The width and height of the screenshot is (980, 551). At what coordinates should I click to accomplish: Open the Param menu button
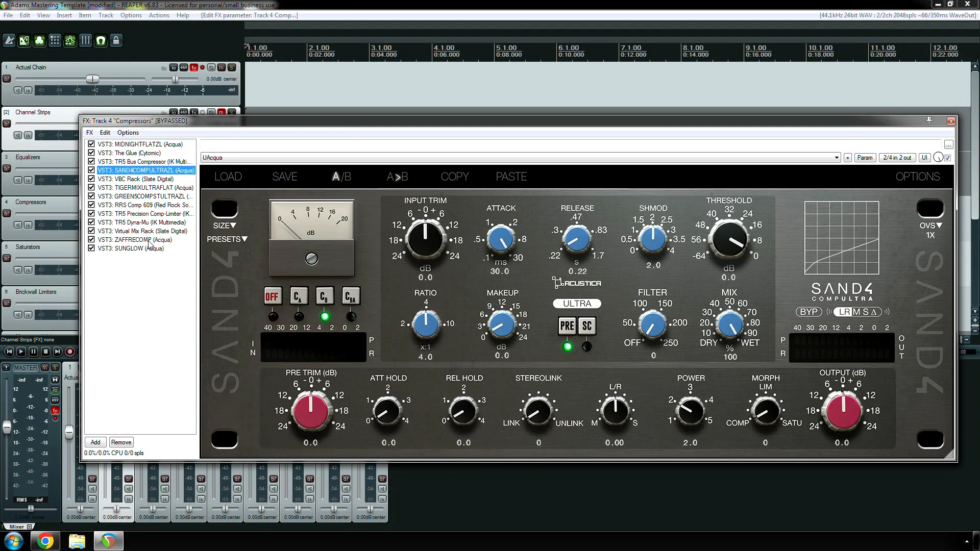tap(865, 158)
